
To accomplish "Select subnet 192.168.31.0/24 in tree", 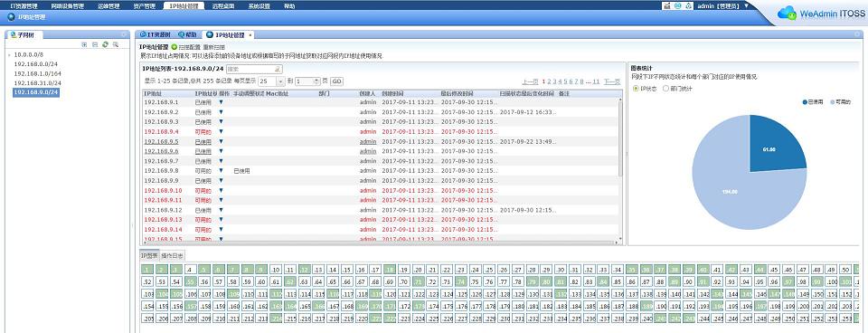I will click(37, 83).
